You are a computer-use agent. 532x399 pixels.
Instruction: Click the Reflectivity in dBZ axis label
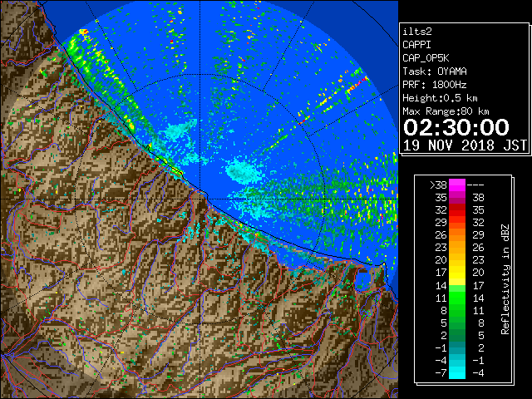tap(505, 279)
